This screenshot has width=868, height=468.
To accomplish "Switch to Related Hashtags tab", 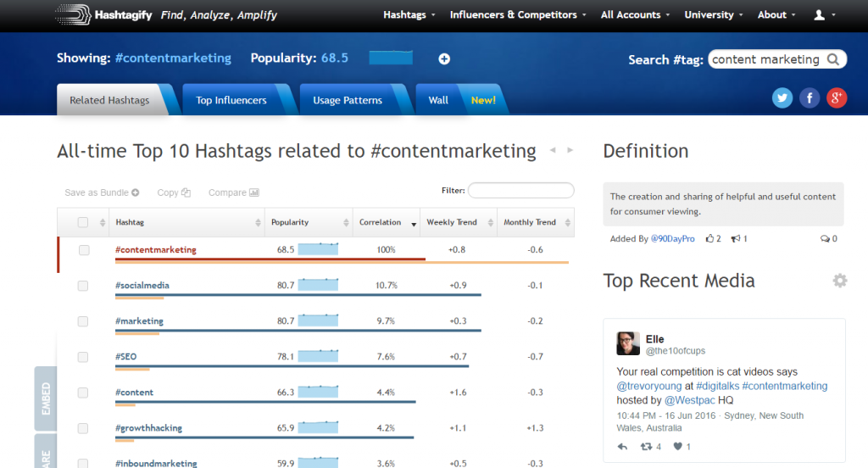I will [109, 100].
